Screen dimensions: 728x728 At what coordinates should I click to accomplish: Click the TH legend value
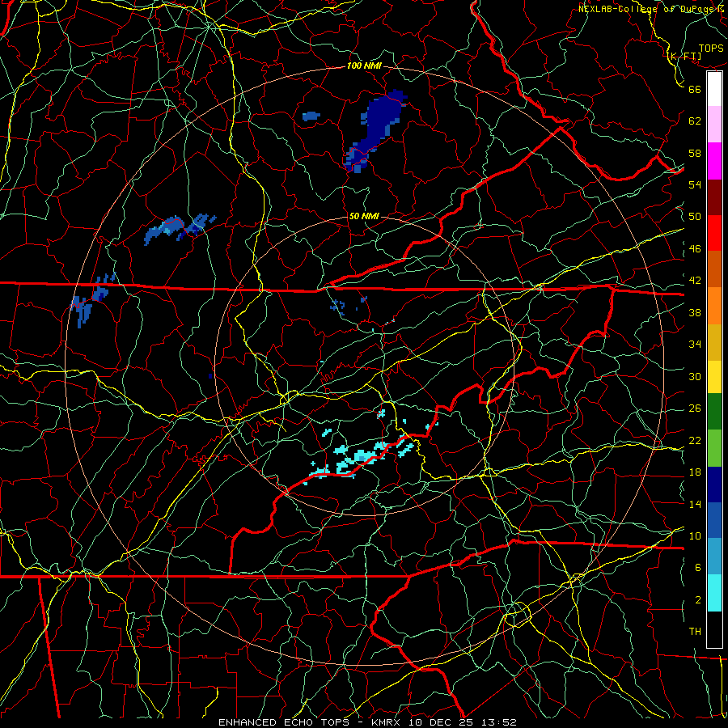click(x=695, y=632)
